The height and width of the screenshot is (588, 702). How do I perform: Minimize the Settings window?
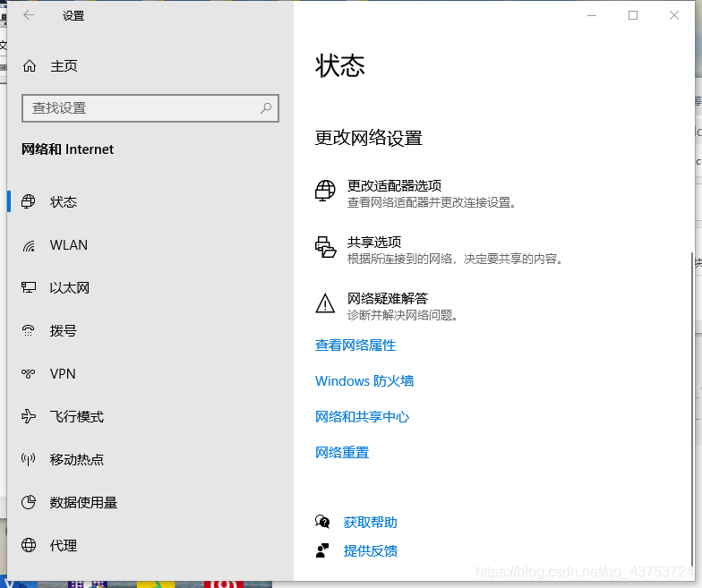pyautogui.click(x=592, y=15)
